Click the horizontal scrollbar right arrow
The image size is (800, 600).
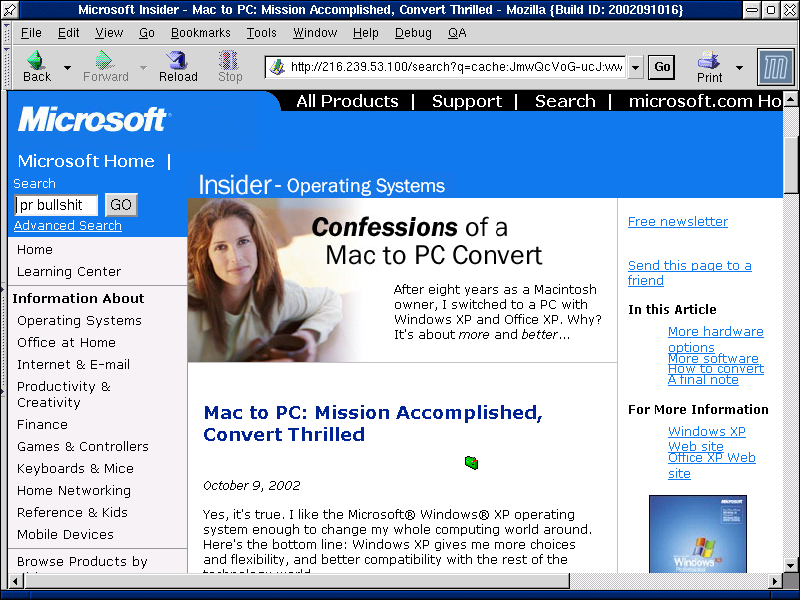coord(776,581)
